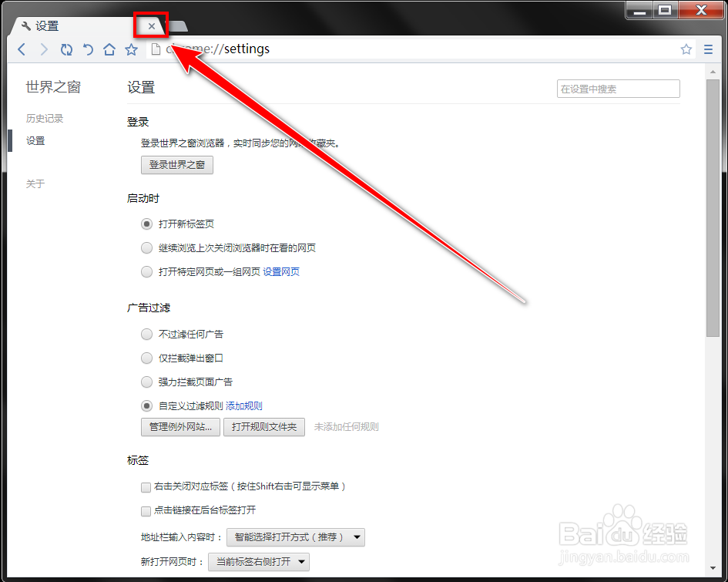Click the 打开规则文件夹 button
Image resolution: width=728 pixels, height=582 pixels.
(x=264, y=427)
